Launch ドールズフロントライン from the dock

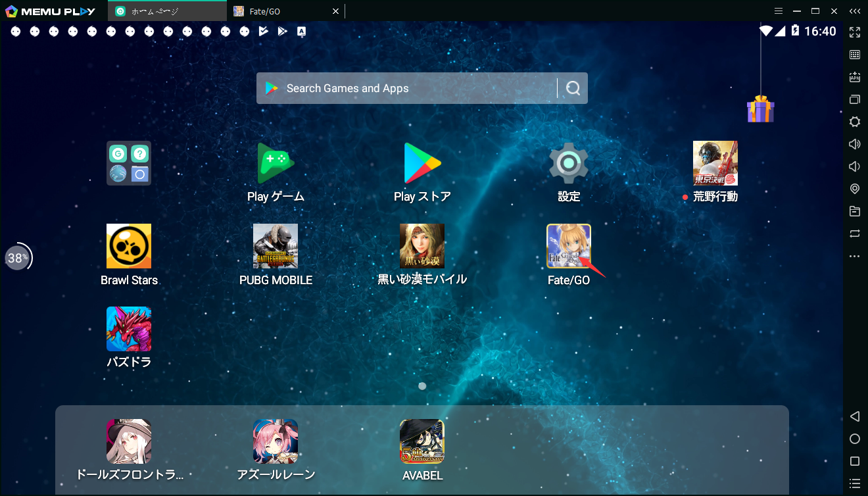(x=129, y=441)
